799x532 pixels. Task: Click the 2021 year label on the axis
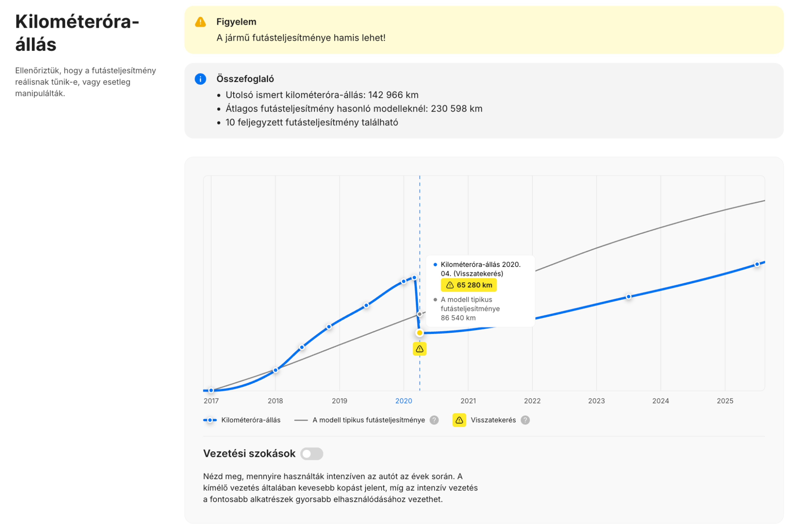point(468,401)
